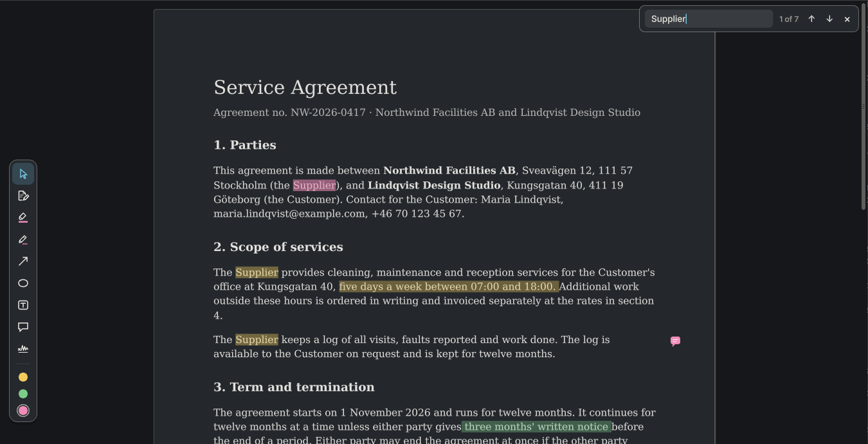Close the find bar
Image resolution: width=868 pixels, height=444 pixels.
[x=847, y=19]
